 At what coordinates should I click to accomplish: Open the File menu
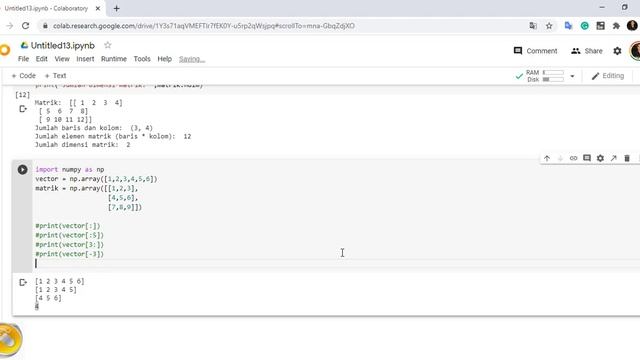24,59
